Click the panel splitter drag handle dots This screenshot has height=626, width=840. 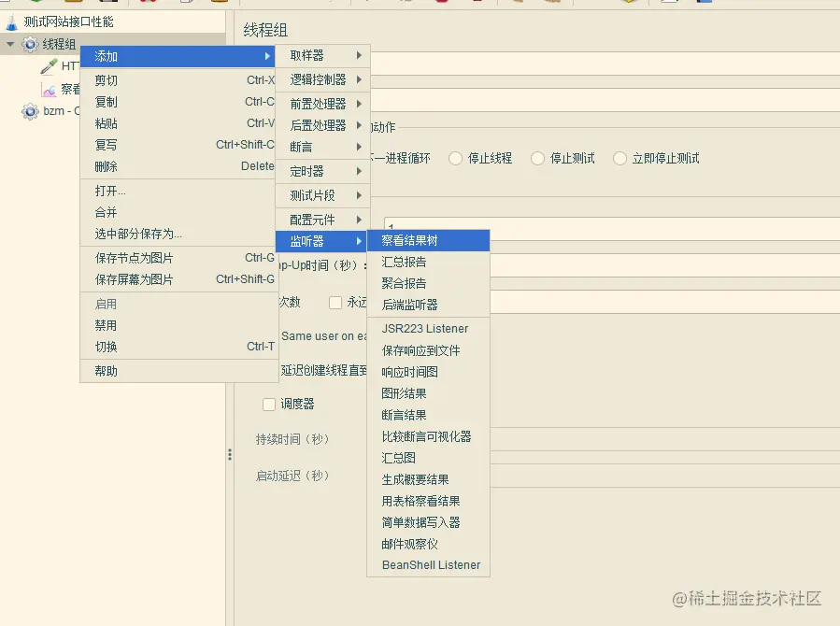(x=230, y=454)
